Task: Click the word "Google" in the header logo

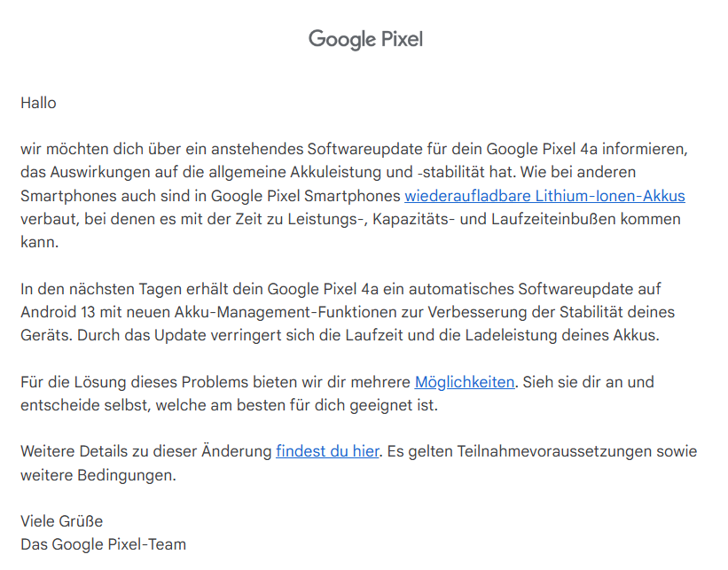Action: (x=341, y=39)
